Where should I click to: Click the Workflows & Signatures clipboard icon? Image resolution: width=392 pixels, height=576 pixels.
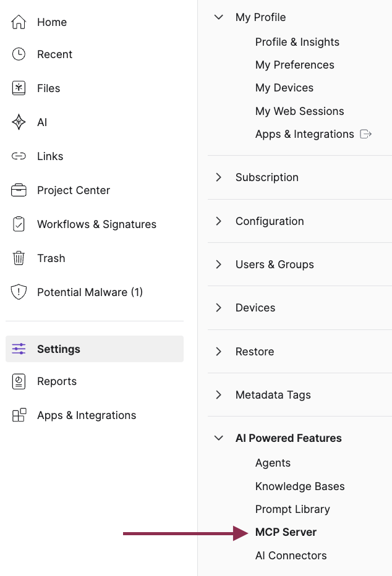point(19,224)
